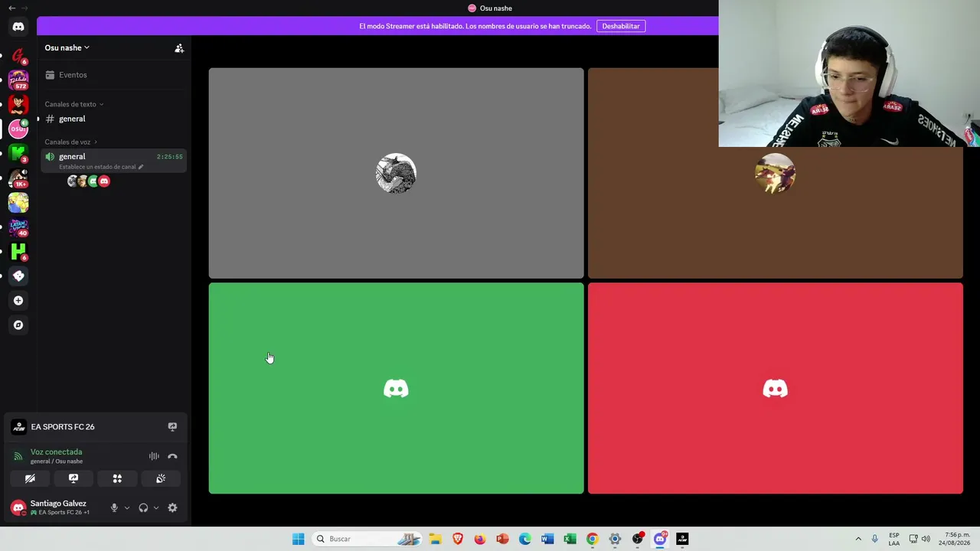Screen dimensions: 980x551
Task: Select the gray participant tile with sketch avatar
Action: pos(396,173)
